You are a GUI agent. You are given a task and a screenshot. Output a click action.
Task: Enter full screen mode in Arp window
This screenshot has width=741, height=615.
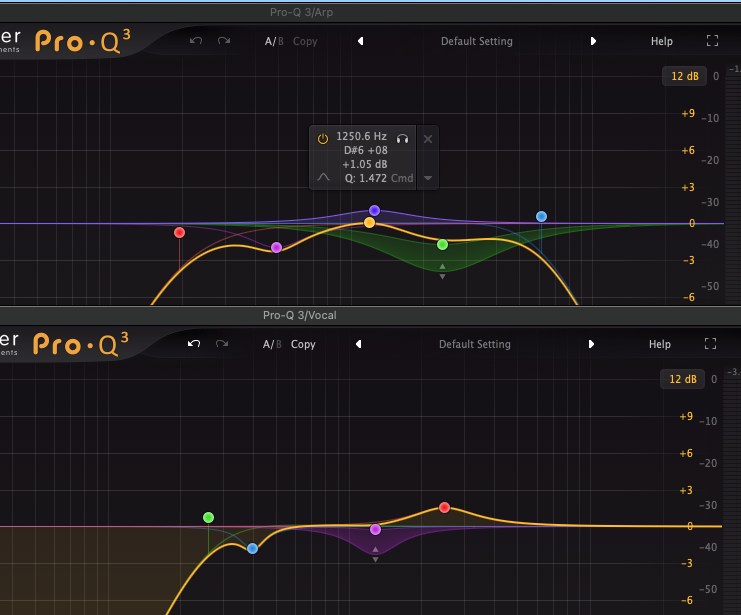click(x=712, y=41)
